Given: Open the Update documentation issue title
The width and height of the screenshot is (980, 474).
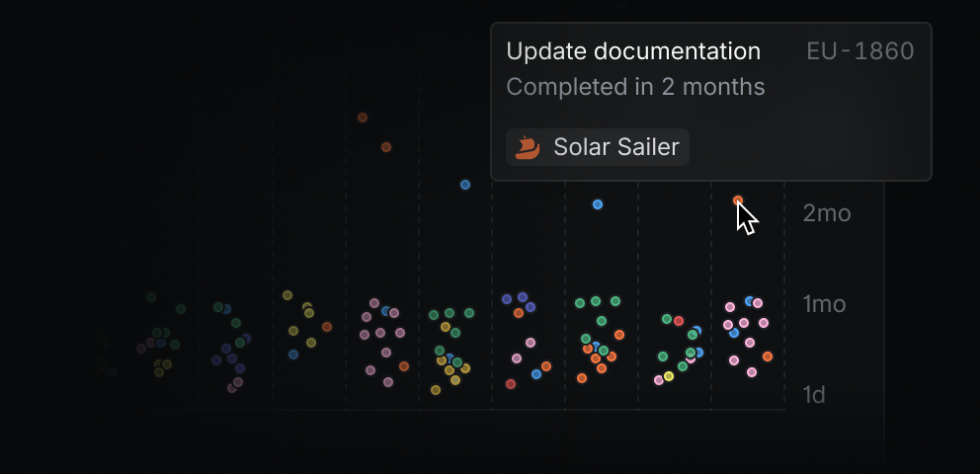Looking at the screenshot, I should coord(633,51).
